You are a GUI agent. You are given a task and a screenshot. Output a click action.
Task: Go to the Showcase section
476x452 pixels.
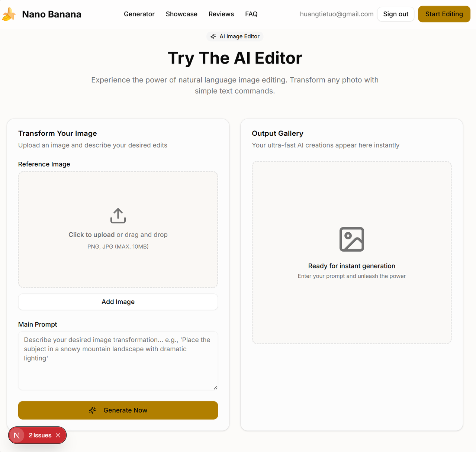[x=181, y=14]
